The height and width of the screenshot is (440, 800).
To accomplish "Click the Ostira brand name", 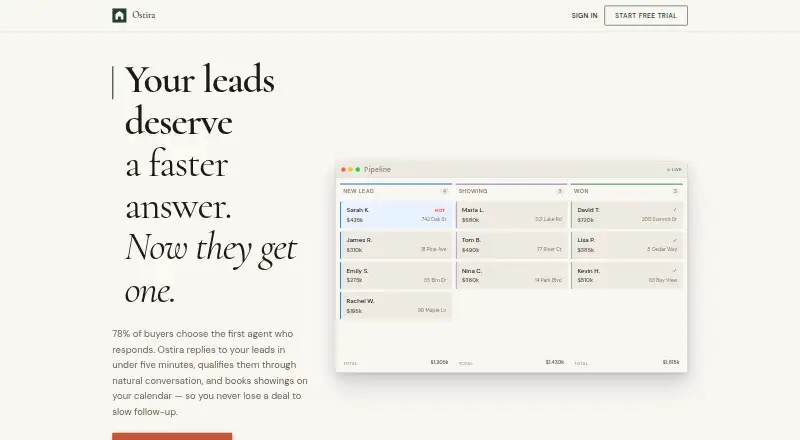I will (144, 15).
